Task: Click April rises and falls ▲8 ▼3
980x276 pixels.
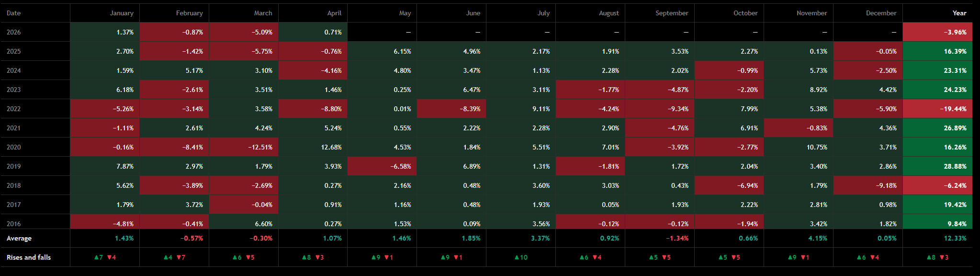Action: click(x=313, y=257)
